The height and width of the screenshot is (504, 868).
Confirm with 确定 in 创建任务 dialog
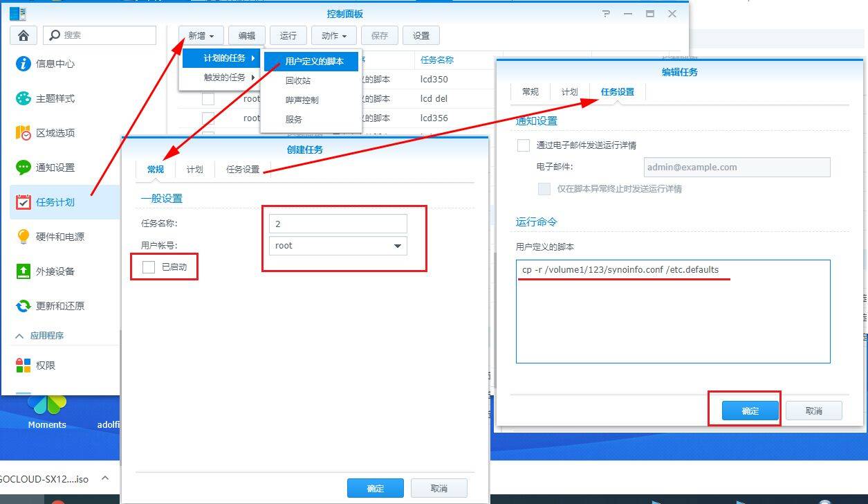pyautogui.click(x=376, y=488)
